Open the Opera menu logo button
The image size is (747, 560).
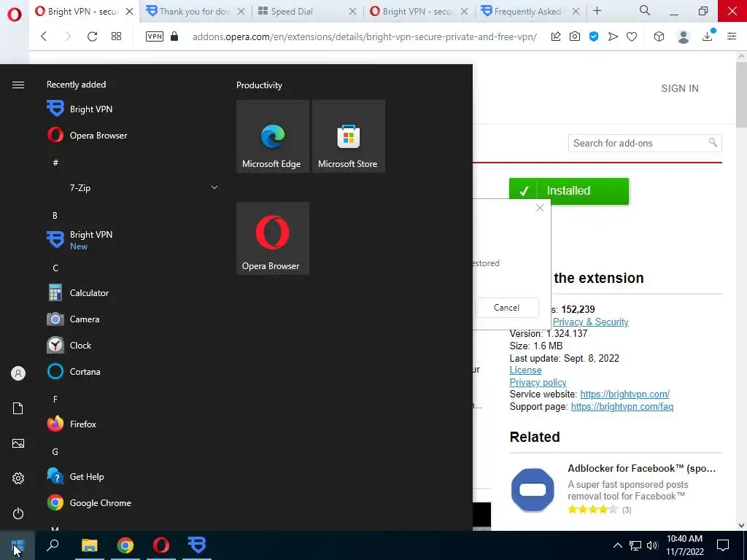tap(15, 15)
